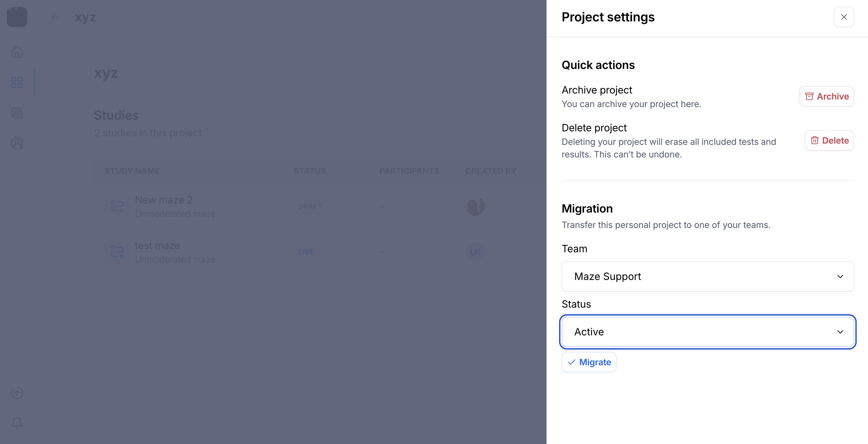The width and height of the screenshot is (868, 444).
Task: Close the Project settings panel
Action: (843, 17)
